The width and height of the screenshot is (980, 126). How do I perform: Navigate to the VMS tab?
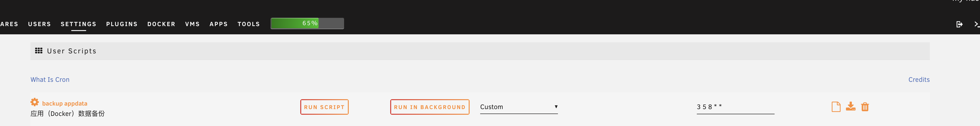coord(192,24)
